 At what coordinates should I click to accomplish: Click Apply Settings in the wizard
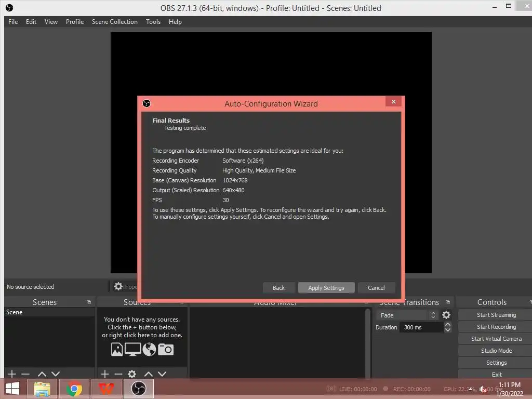point(326,288)
